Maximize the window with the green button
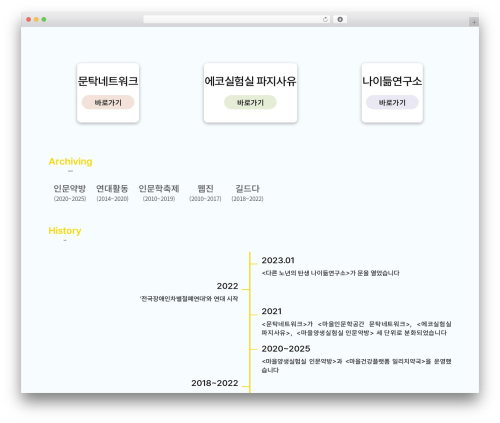Screen dimensions: 500x423 click(44, 20)
